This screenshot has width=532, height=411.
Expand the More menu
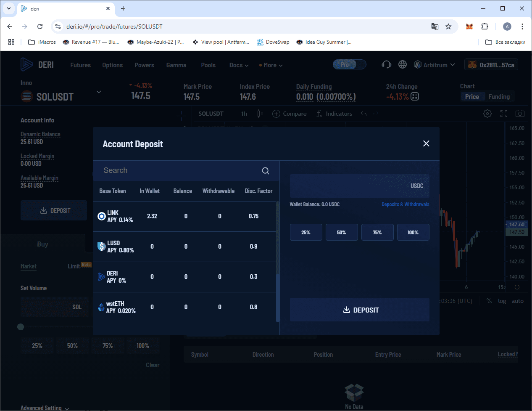(x=271, y=65)
